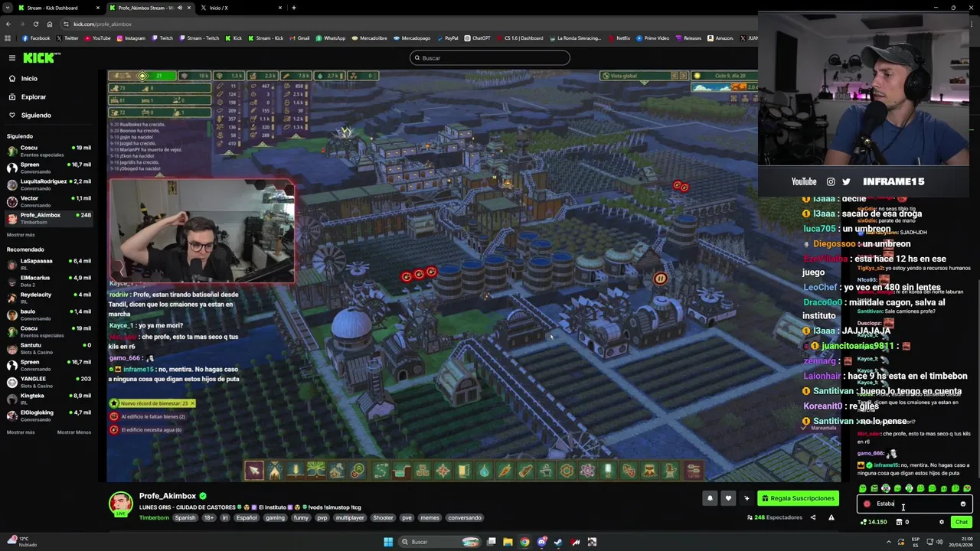The height and width of the screenshot is (551, 980).
Task: Open the ChatGPT bookmark
Action: coord(477,38)
